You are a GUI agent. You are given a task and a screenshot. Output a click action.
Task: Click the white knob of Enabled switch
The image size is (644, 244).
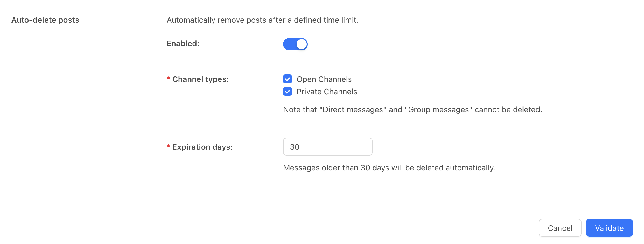click(x=302, y=44)
